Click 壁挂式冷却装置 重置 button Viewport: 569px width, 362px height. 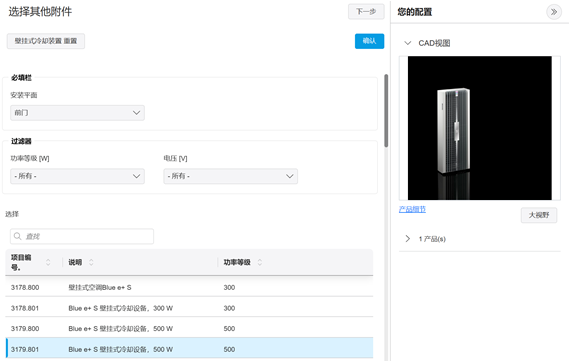(46, 41)
